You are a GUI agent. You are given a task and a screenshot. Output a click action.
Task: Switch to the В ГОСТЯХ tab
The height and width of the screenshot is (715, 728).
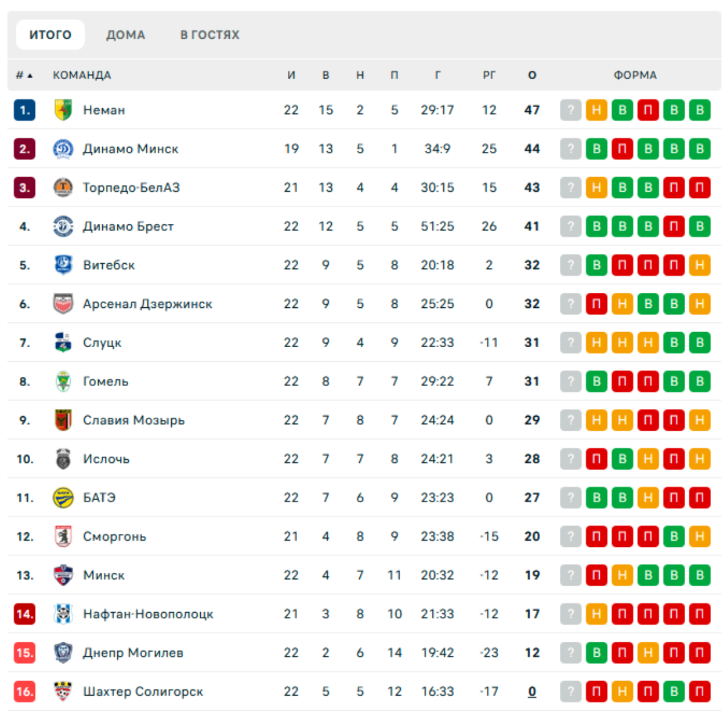[210, 35]
